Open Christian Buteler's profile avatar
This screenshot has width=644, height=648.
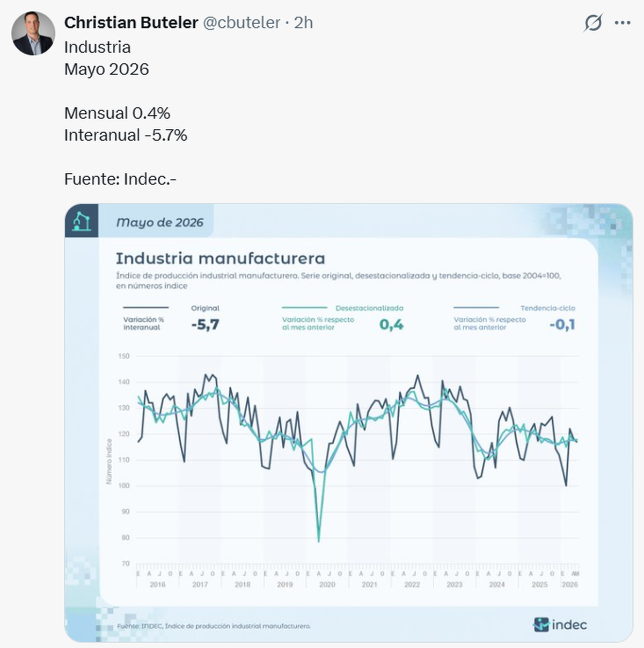coord(33,33)
